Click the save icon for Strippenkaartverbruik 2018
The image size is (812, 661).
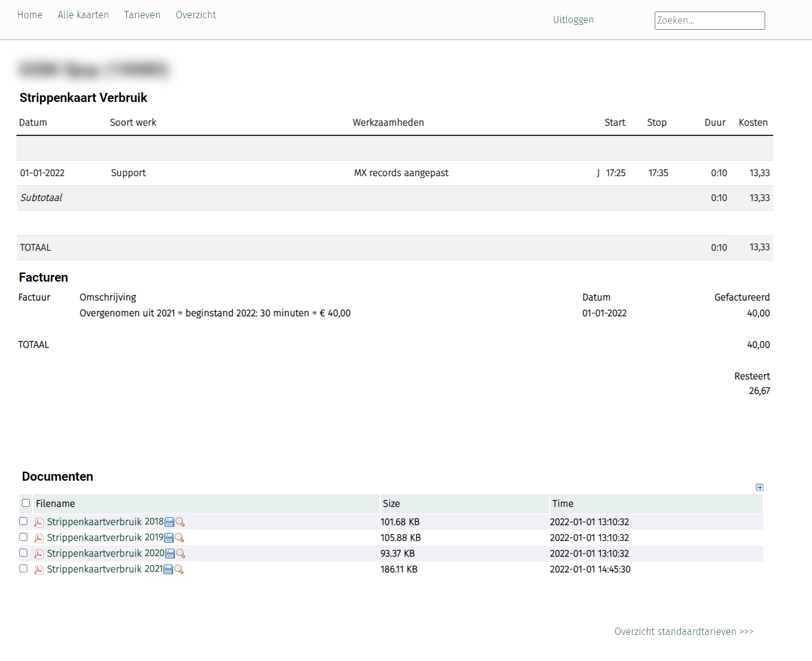[169, 522]
